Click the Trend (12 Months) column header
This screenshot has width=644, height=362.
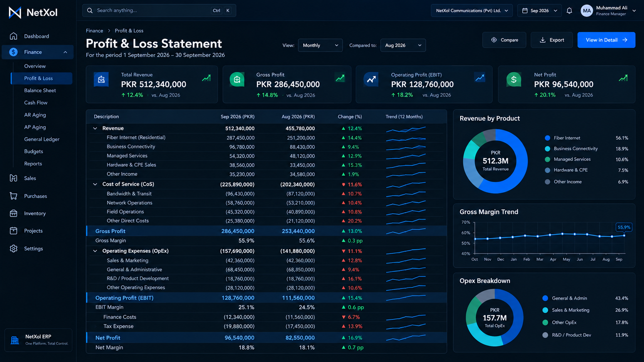pyautogui.click(x=404, y=117)
